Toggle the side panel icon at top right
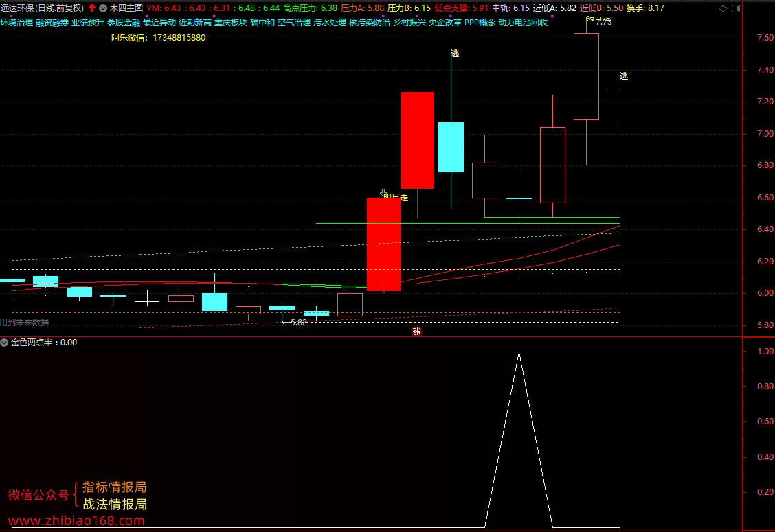The width and height of the screenshot is (775, 532). click(735, 8)
